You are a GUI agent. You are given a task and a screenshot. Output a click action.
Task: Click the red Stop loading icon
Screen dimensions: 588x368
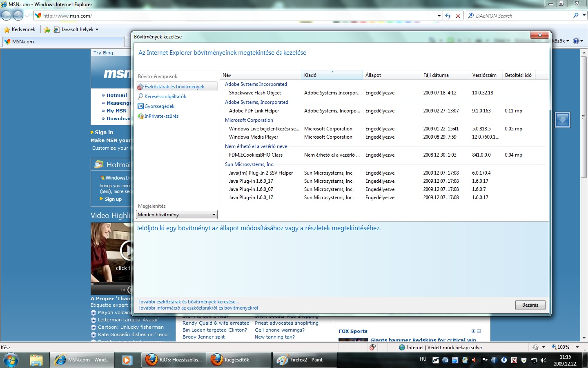point(458,16)
